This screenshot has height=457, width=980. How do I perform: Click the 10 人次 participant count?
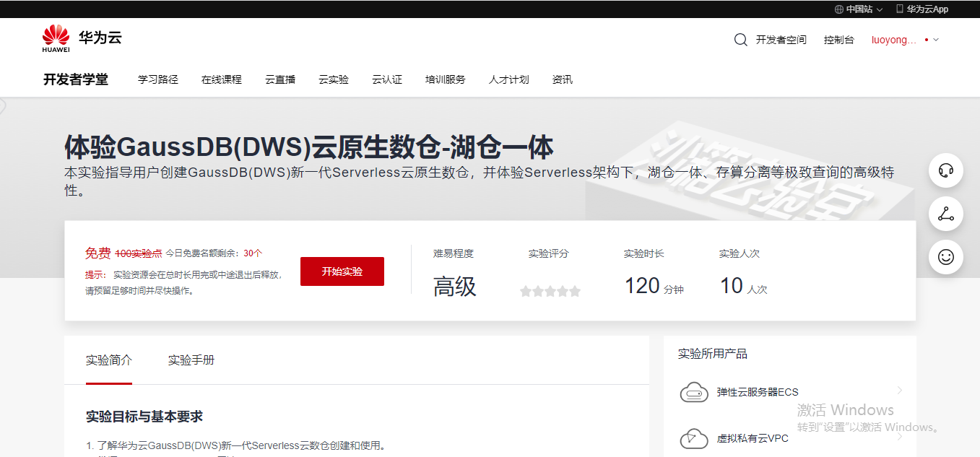pos(744,287)
